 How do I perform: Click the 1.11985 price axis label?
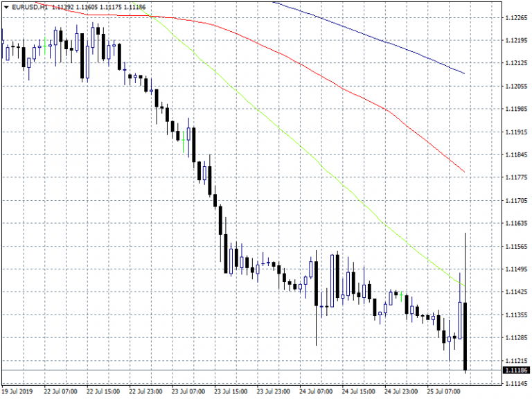click(x=514, y=109)
